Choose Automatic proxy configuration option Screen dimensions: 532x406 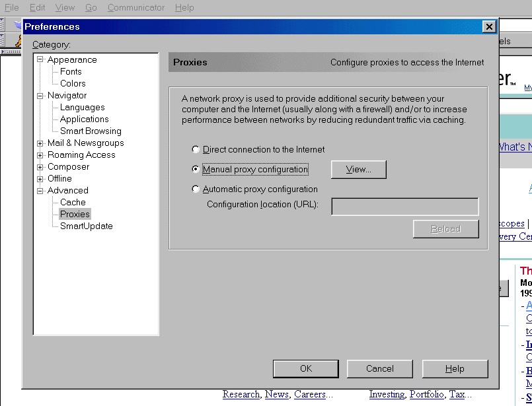196,189
